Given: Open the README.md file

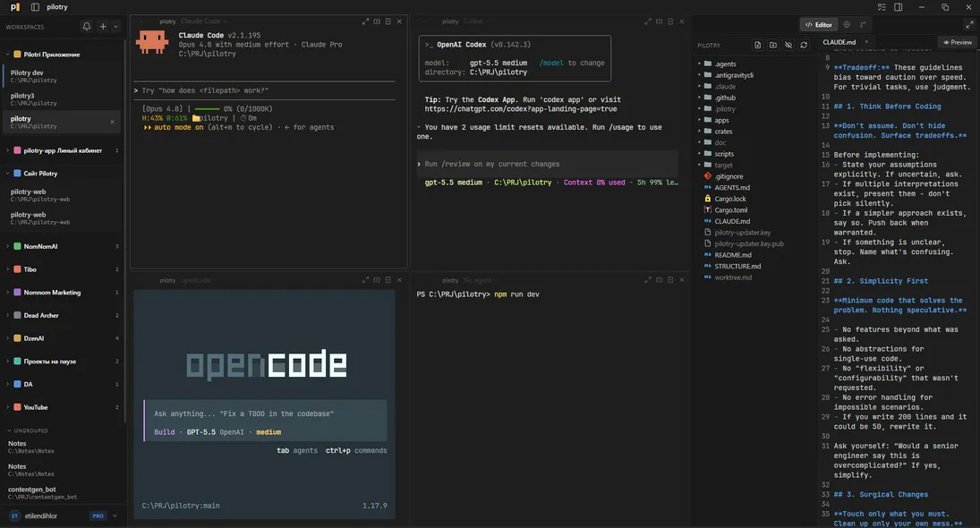Looking at the screenshot, I should point(732,255).
